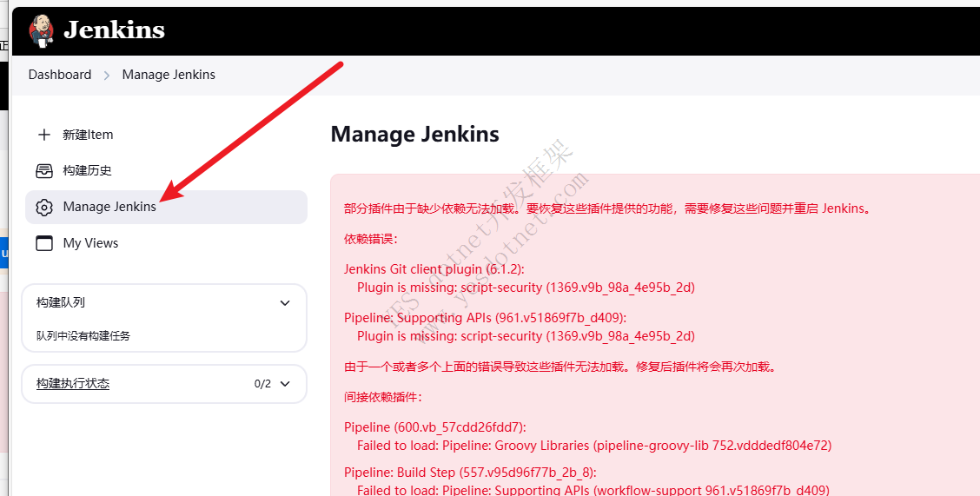Click the 队列中没有构建任务 text
Viewport: 980px width, 496px height.
[x=83, y=335]
